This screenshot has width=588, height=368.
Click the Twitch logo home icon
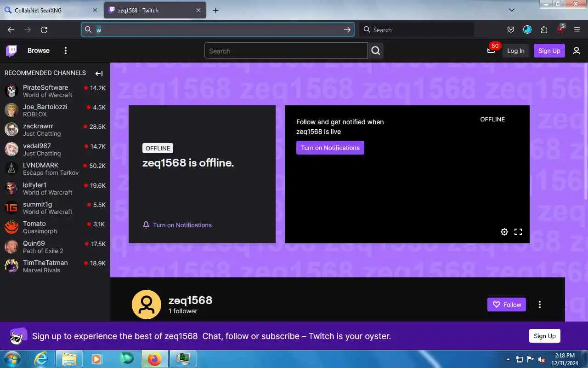tap(11, 51)
